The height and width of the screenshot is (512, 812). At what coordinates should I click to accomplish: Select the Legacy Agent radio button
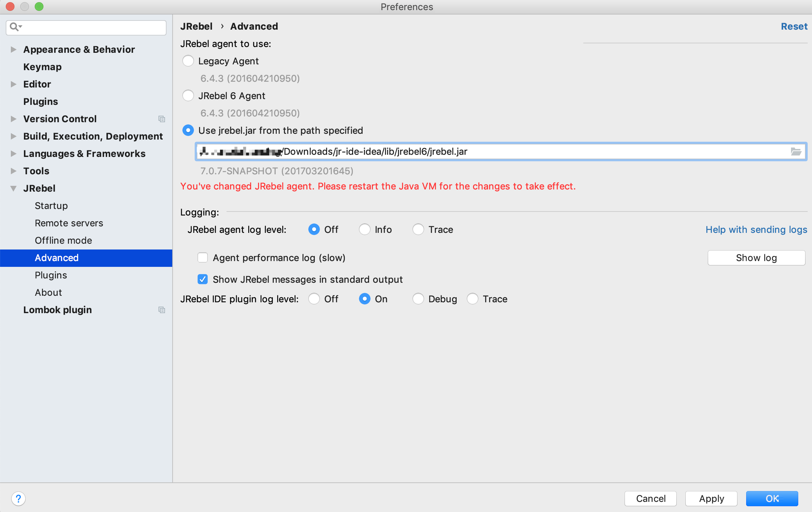click(x=188, y=61)
